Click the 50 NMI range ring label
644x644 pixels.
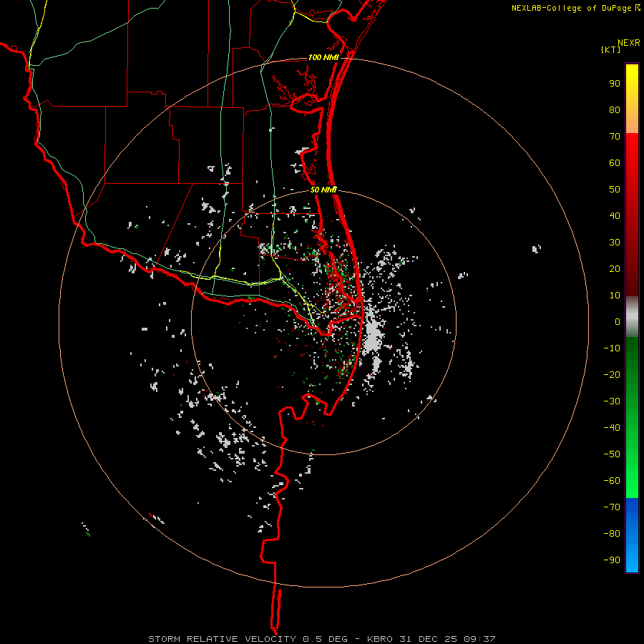tap(323, 190)
